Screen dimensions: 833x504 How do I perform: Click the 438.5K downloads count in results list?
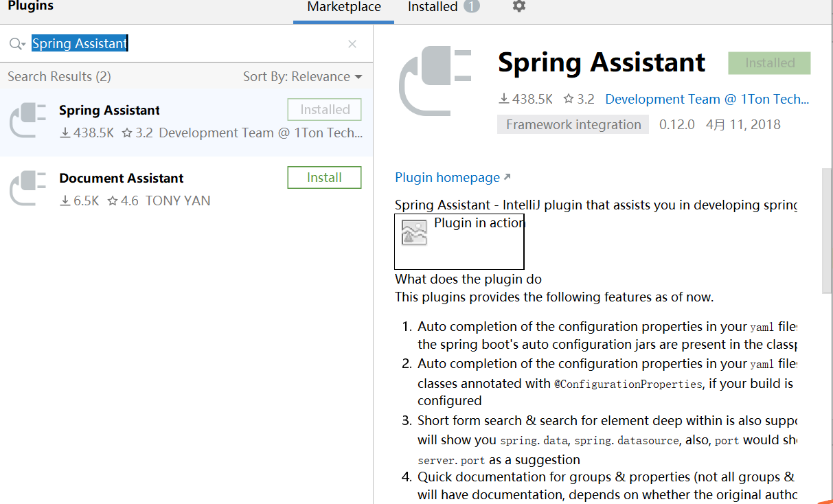coord(87,133)
